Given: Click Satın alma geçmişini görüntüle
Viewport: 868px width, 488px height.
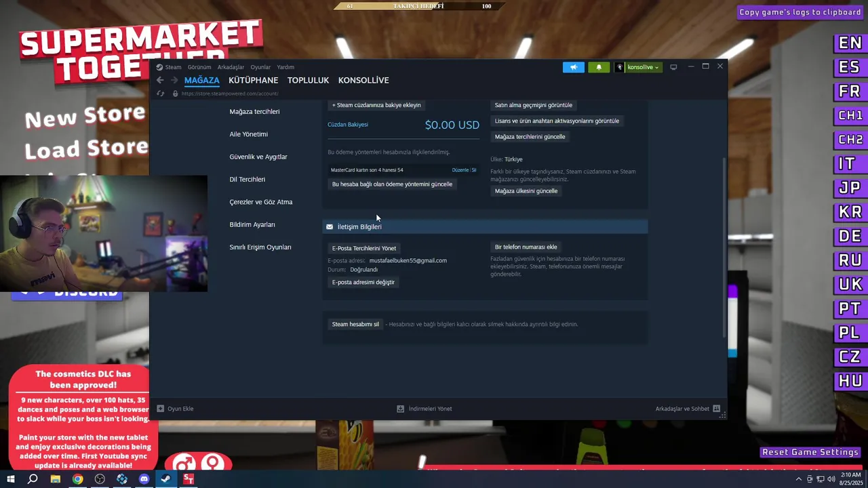Looking at the screenshot, I should click(534, 105).
